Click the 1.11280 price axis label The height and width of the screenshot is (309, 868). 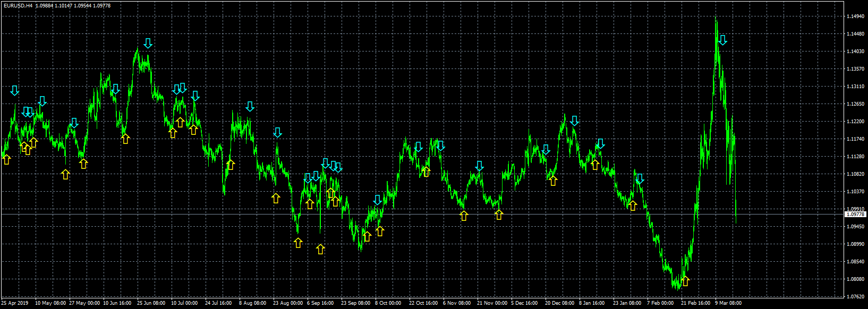[x=855, y=157]
